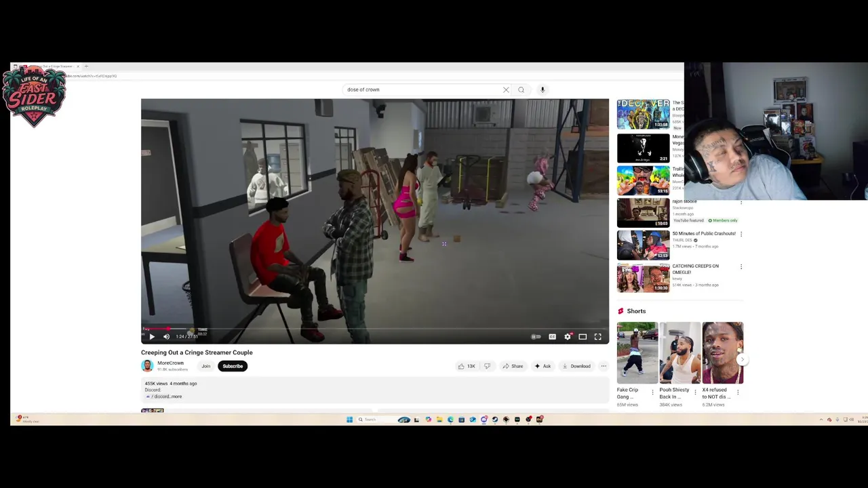This screenshot has height=488, width=868.
Task: Open MoreCrown channel avatar
Action: point(147,366)
